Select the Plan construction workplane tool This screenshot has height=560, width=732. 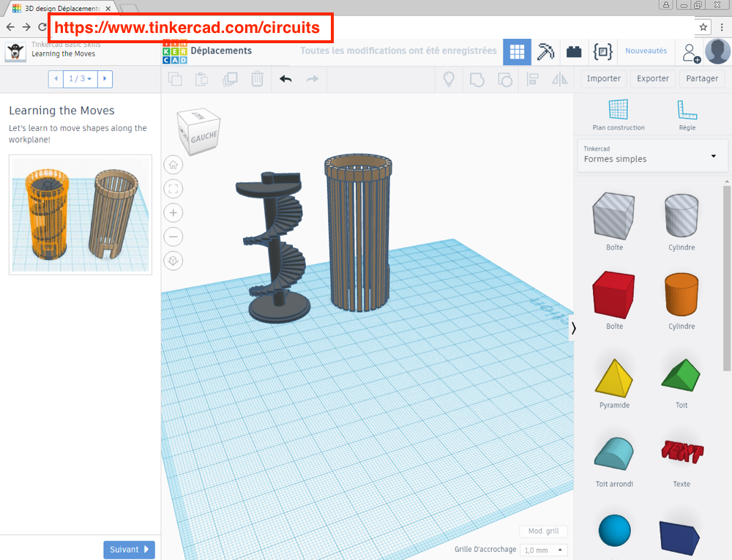[619, 115]
